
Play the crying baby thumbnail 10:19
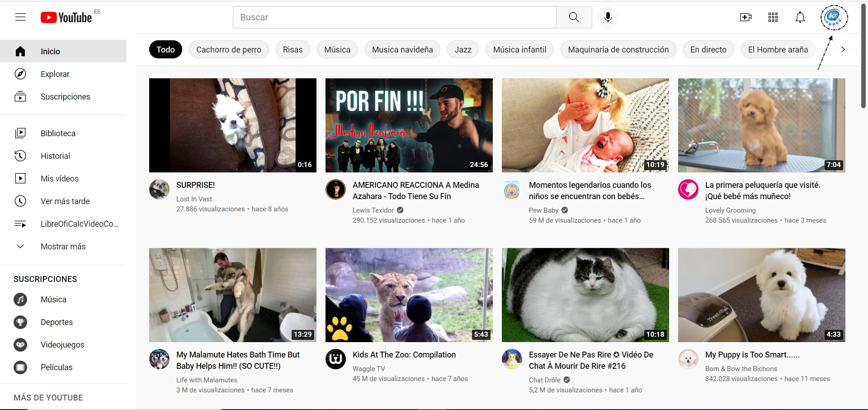point(585,125)
